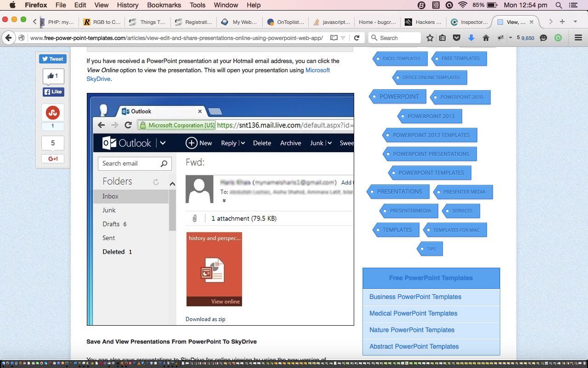Click the POWERPOINT 2010 tag
Screen dimensions: 588x368
(x=461, y=97)
